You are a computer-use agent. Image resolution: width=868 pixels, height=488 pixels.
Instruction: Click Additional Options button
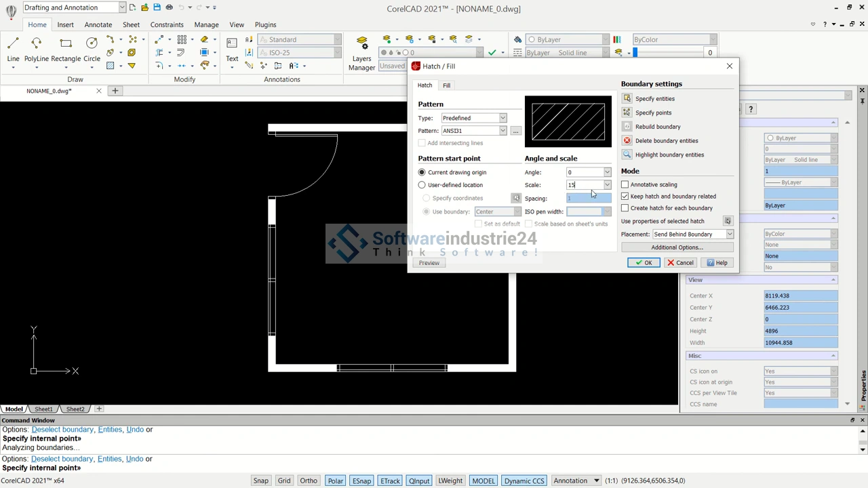coord(677,247)
